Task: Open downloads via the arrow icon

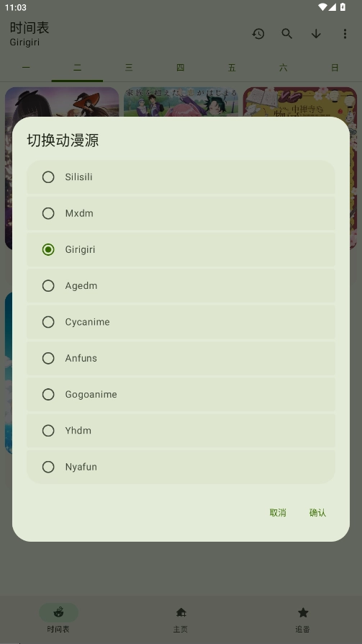Action: [x=316, y=34]
